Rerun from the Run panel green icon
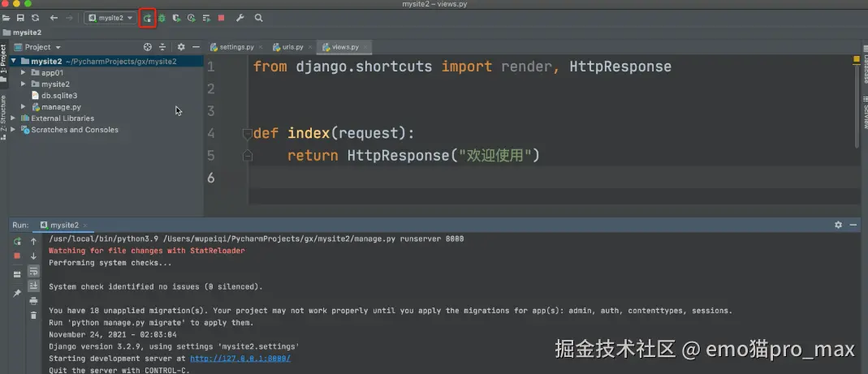 [x=17, y=241]
